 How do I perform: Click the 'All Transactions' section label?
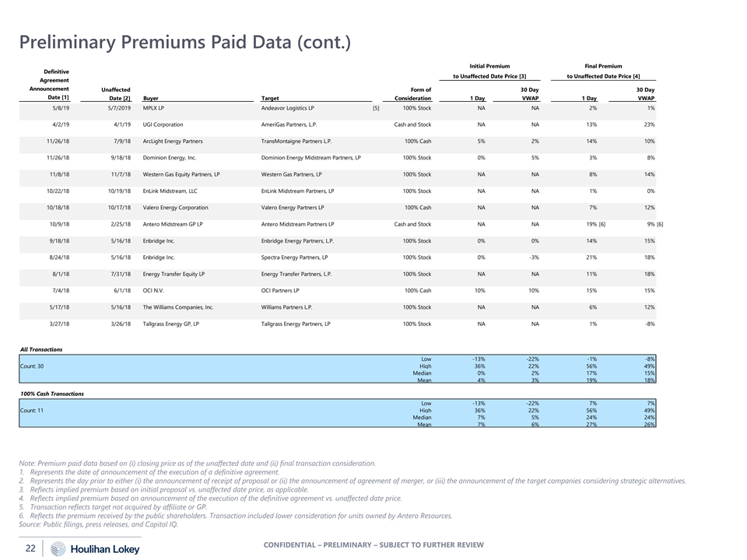tap(41, 349)
